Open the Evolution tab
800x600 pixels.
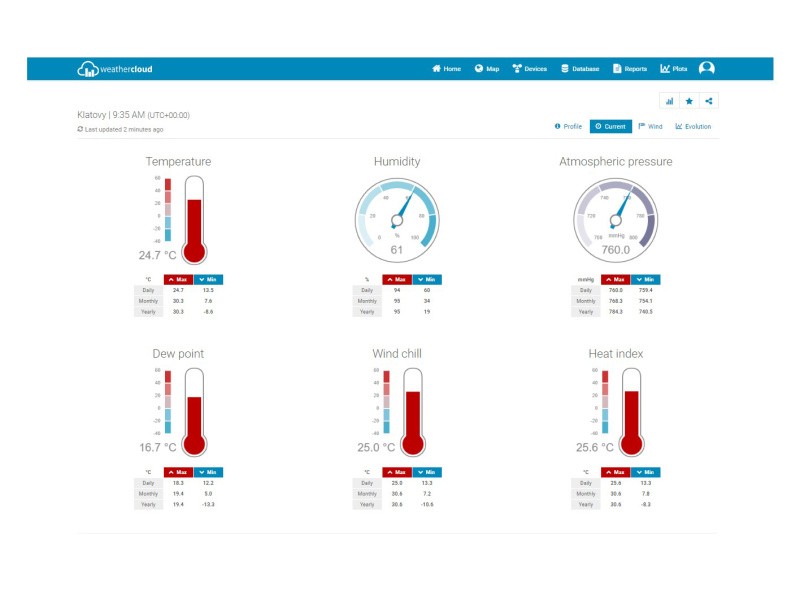click(693, 127)
